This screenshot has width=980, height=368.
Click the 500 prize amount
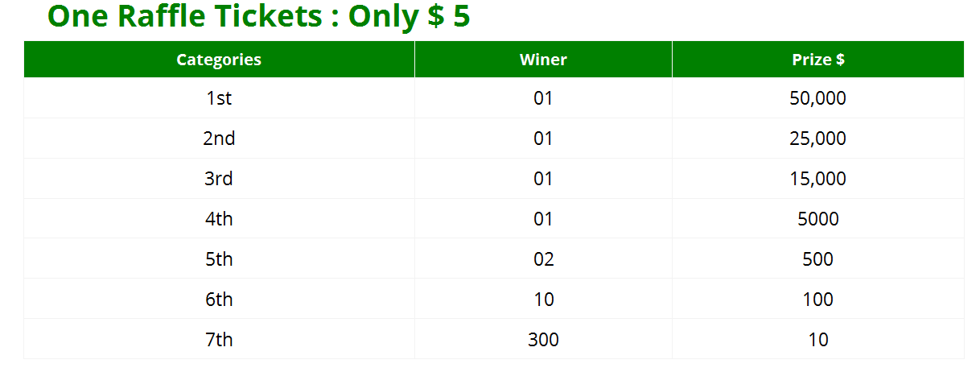pos(818,259)
